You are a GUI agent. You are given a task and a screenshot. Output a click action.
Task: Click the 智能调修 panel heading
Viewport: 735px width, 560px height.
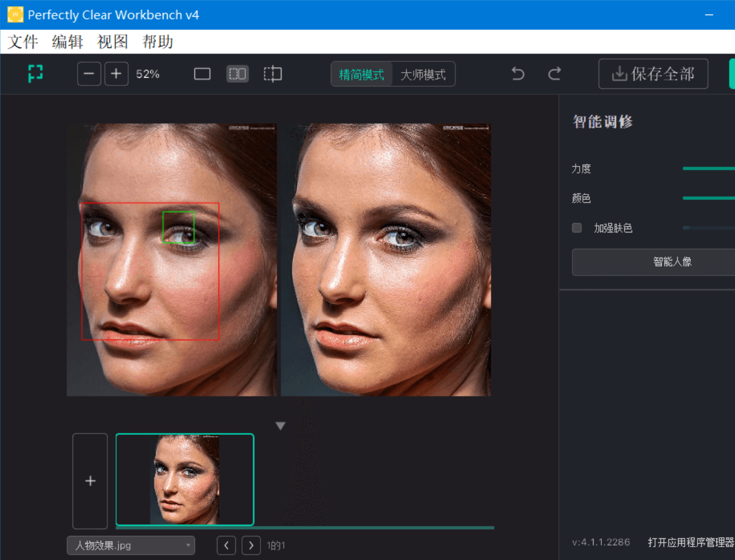603,121
